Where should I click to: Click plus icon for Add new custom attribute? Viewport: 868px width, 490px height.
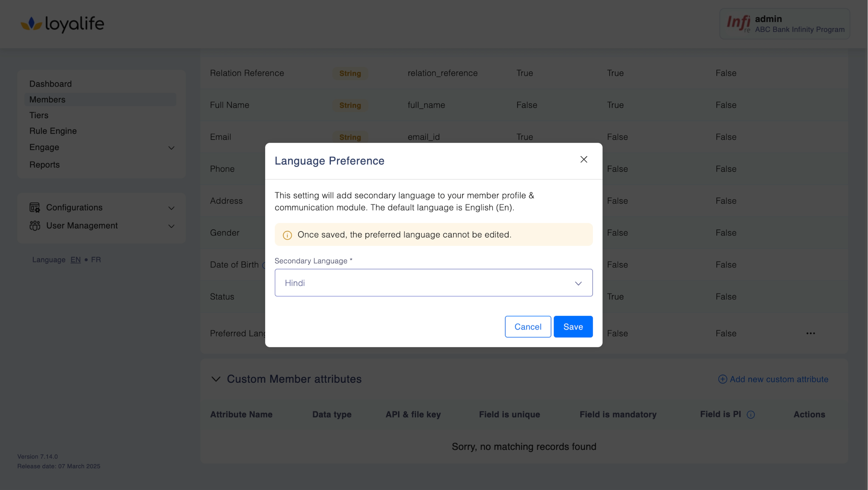tap(722, 379)
